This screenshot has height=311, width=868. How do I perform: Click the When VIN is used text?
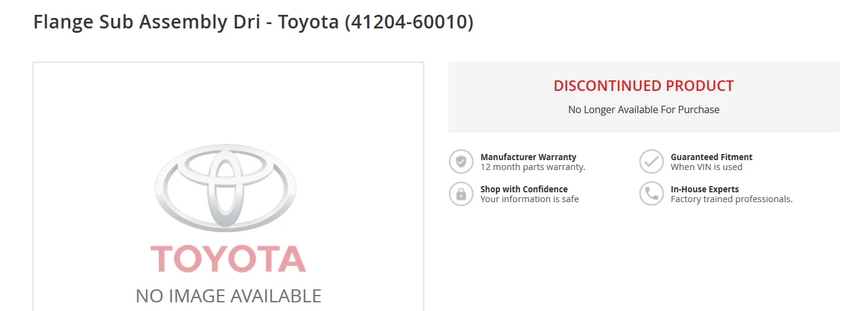707,167
